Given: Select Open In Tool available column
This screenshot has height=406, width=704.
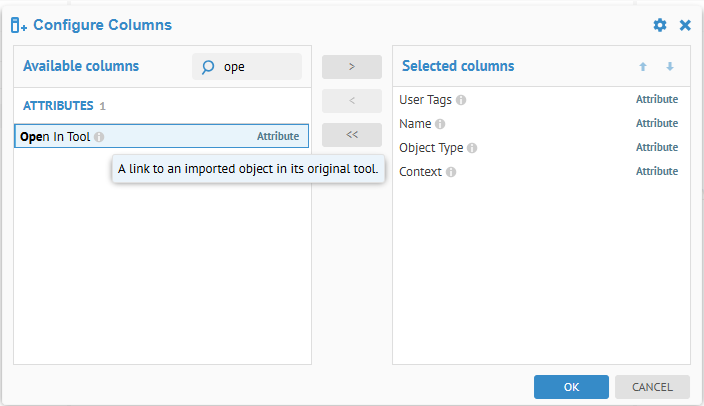Looking at the screenshot, I should (160, 136).
